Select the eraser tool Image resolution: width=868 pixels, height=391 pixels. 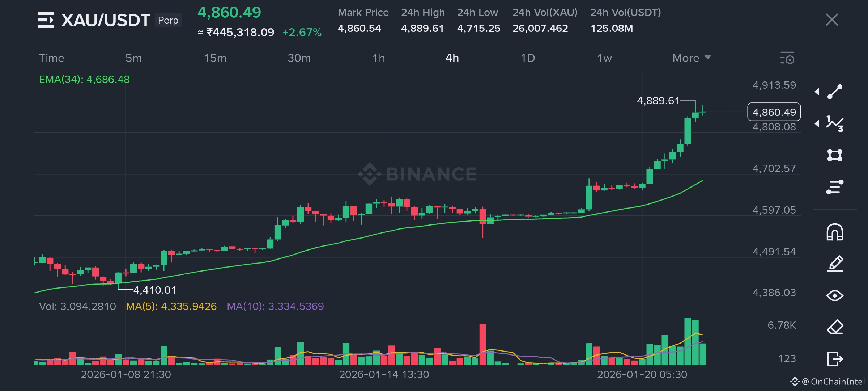pos(835,327)
